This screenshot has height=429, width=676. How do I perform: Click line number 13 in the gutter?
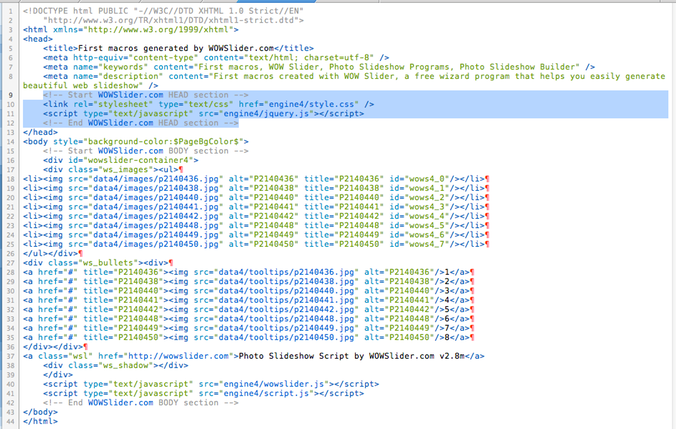[10, 132]
